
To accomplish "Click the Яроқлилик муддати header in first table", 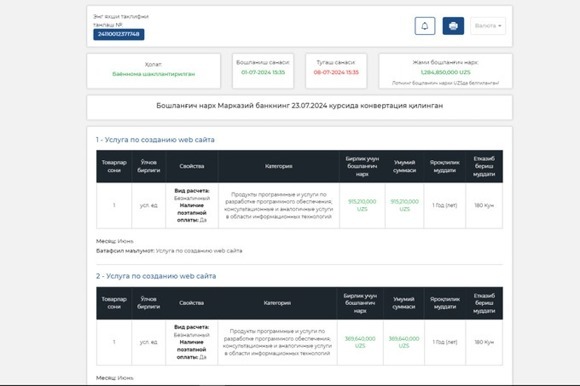I will pos(445,166).
